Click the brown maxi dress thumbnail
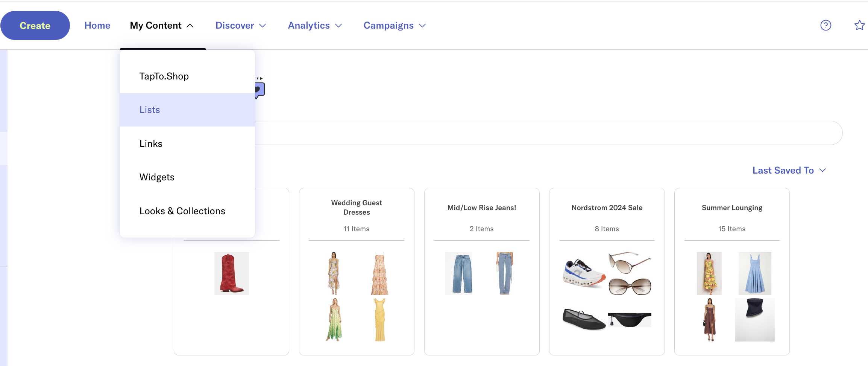The width and height of the screenshot is (868, 366). pos(709,320)
